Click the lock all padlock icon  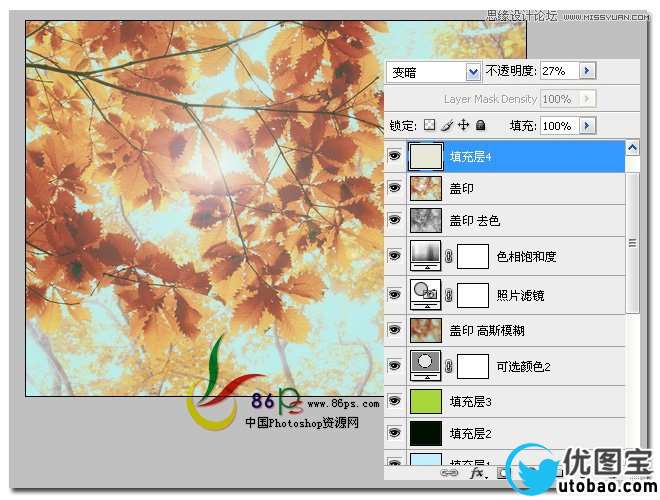coord(480,125)
